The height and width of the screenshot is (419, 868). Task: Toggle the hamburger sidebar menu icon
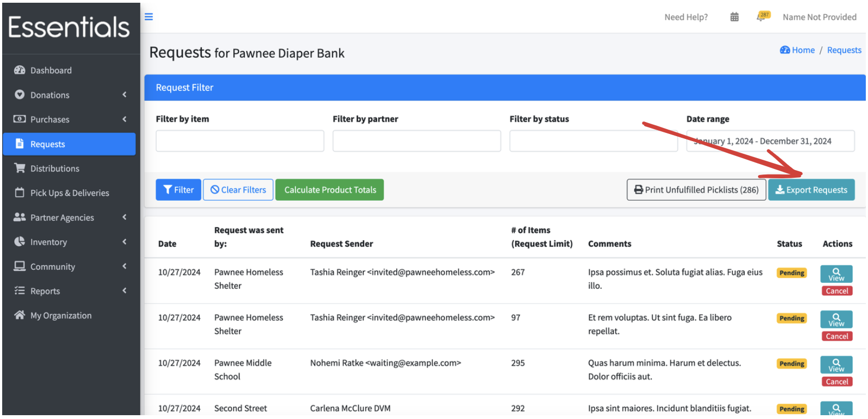148,17
